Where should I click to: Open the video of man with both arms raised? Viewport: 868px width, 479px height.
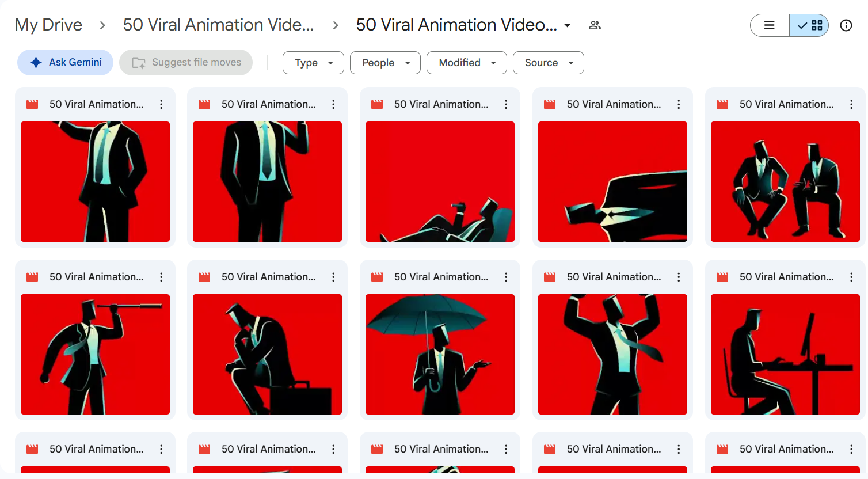[x=612, y=354]
